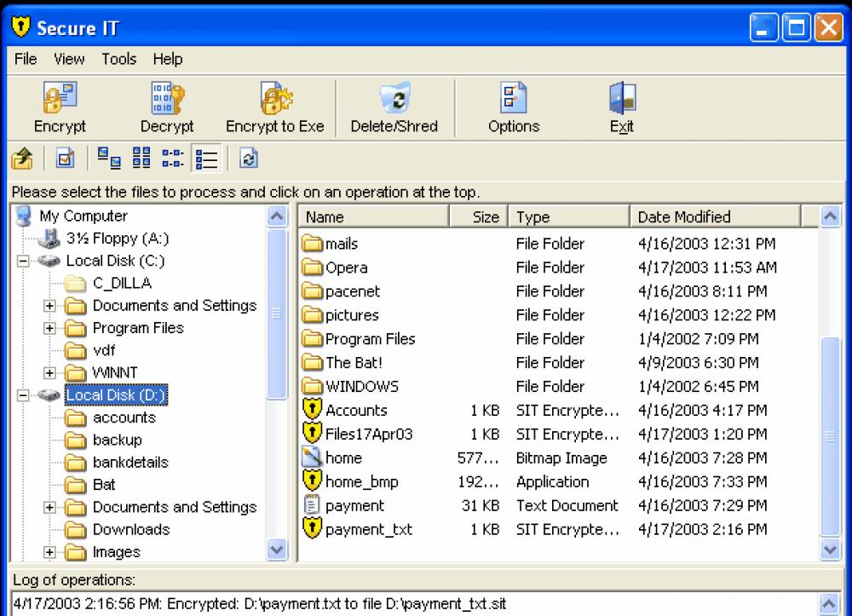The height and width of the screenshot is (616, 852).
Task: Open the Tools menu
Action: coord(118,59)
